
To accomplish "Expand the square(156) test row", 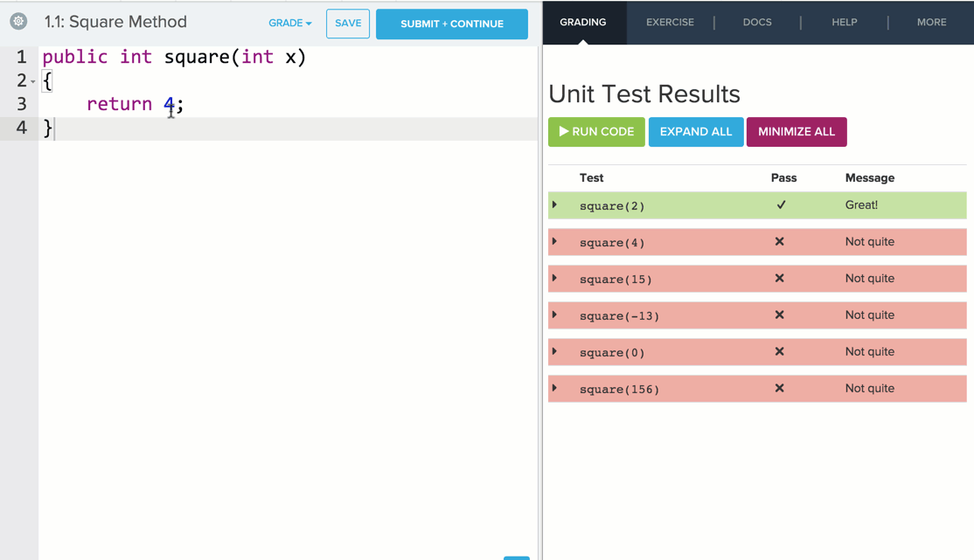I will click(555, 389).
